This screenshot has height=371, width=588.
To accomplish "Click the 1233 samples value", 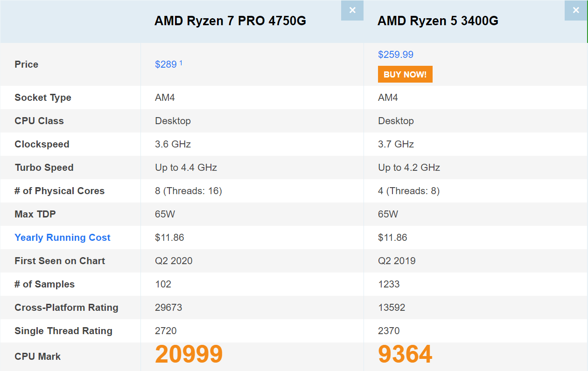I will click(389, 284).
